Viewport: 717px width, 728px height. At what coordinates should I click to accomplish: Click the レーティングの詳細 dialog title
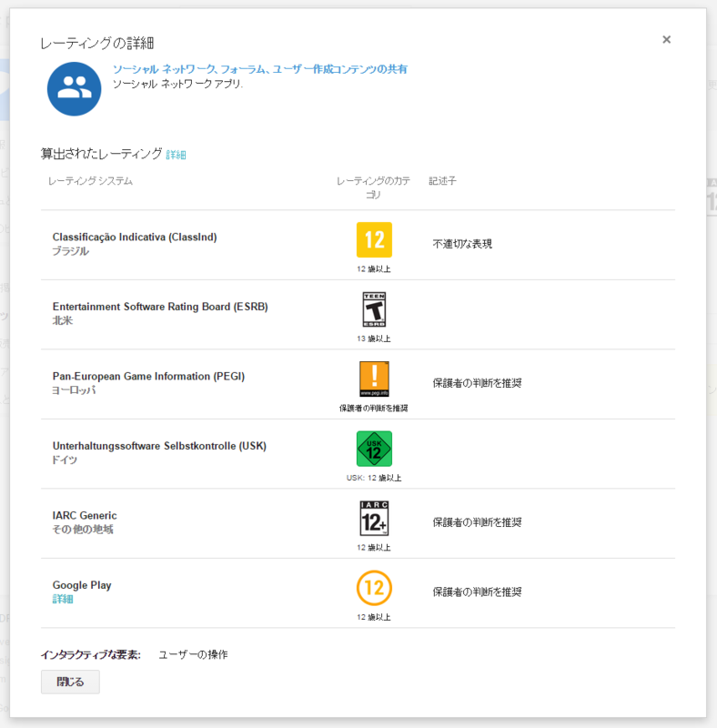click(97, 43)
